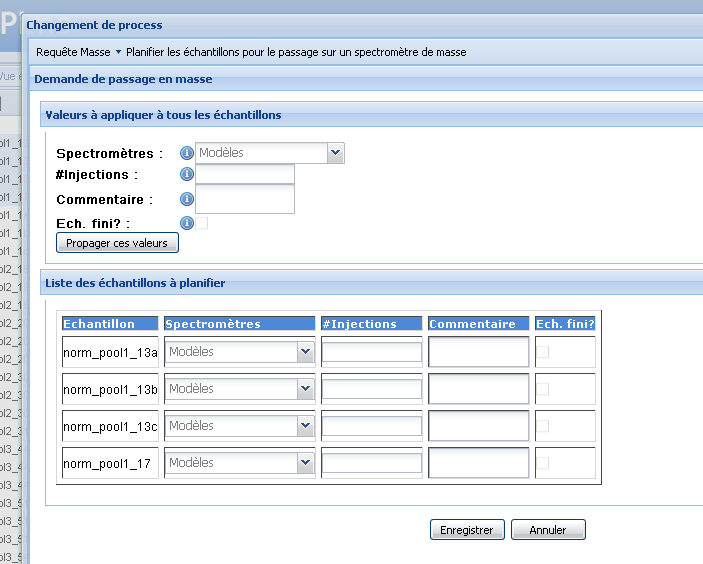Cancel with the Annuler button

click(547, 530)
